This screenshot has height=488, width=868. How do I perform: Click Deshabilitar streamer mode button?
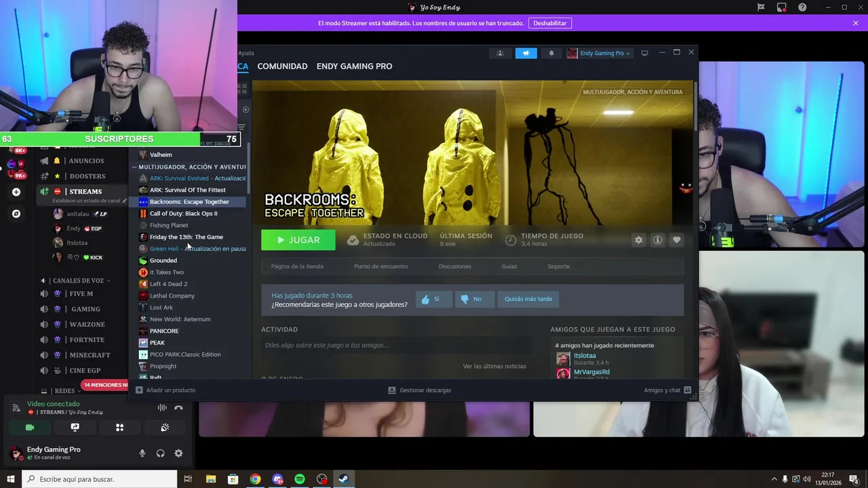549,23
